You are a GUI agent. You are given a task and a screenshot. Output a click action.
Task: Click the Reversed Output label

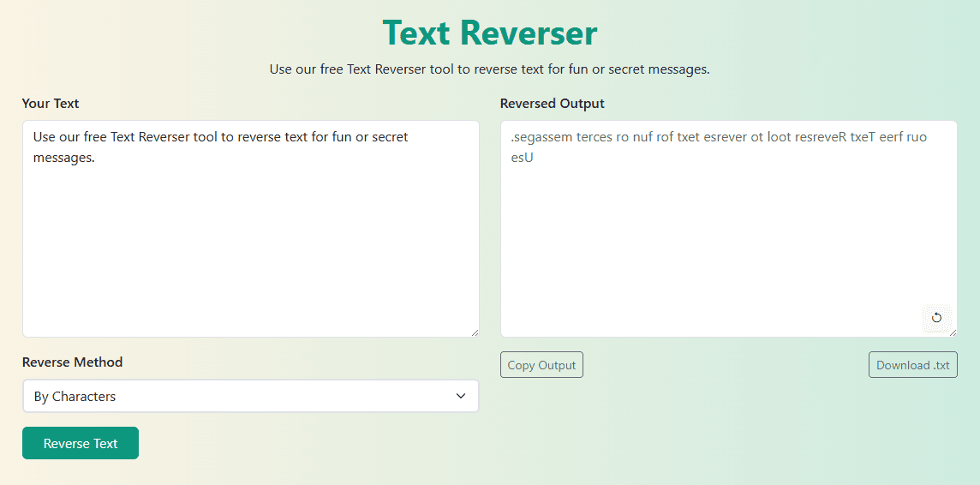[x=552, y=104]
